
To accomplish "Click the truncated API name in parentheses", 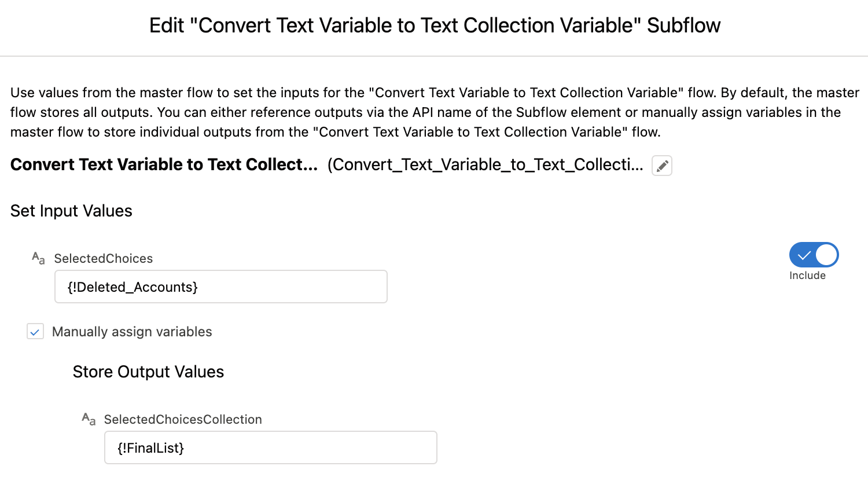I will click(485, 165).
